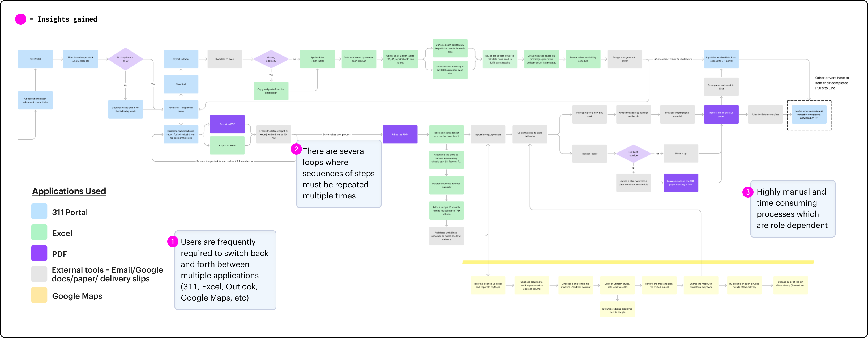Click the Go on the road node

tap(529, 134)
